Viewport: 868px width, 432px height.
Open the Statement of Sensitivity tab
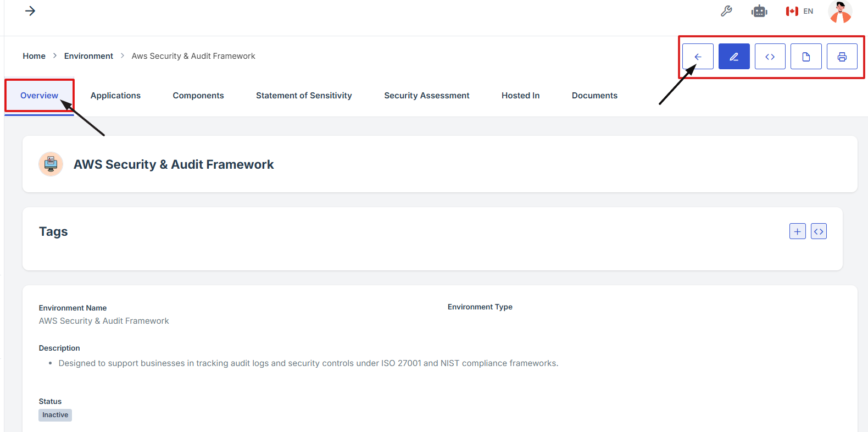coord(304,96)
